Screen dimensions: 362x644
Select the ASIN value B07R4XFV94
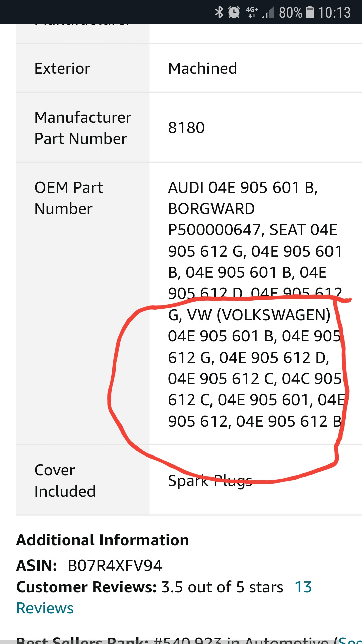click(x=114, y=565)
